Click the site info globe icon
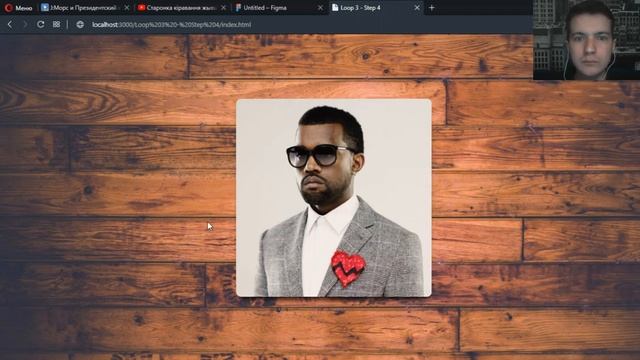This screenshot has width=640, height=360. click(x=80, y=24)
